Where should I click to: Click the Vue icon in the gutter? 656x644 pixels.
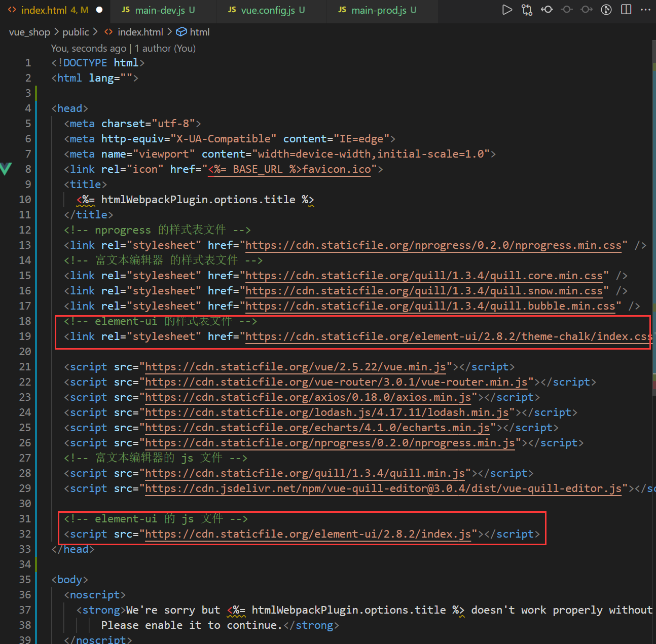coord(6,169)
